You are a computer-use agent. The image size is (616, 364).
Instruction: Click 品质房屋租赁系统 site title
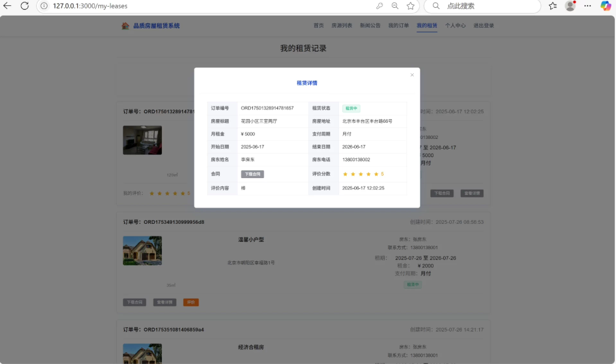[157, 25]
